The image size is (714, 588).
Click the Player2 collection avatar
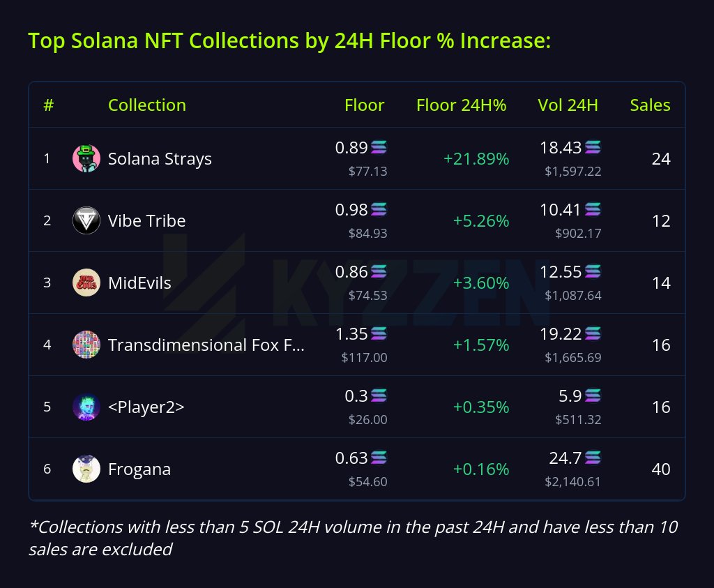point(86,407)
